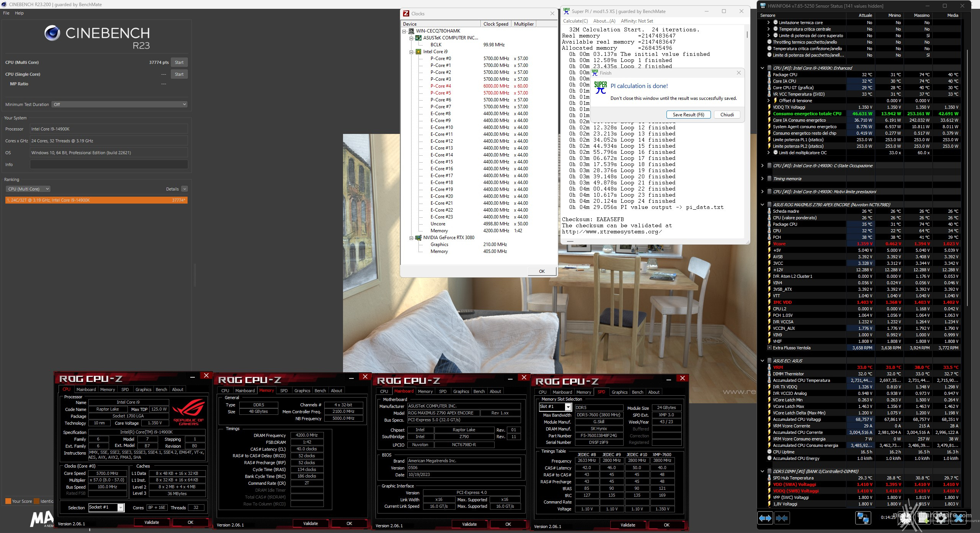This screenshot has width=980, height=533.
Task: Click the Cinebench sphere logo
Action: point(52,33)
